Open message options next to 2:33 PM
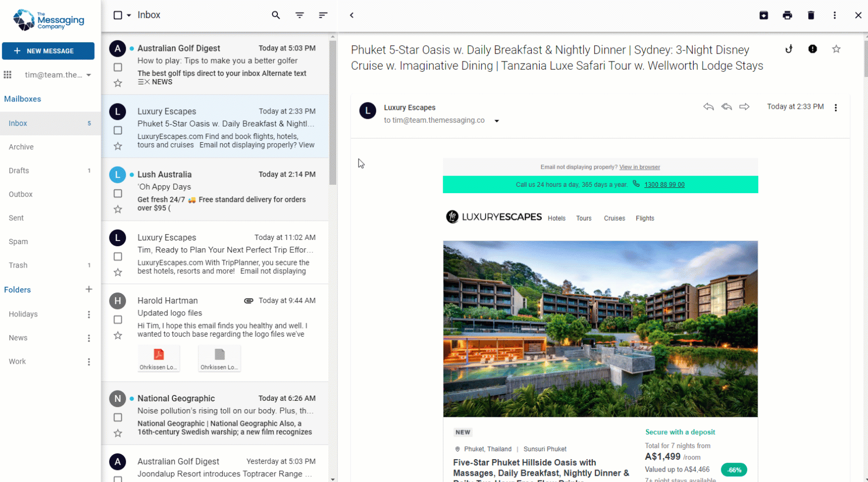The height and width of the screenshot is (482, 868). click(836, 108)
